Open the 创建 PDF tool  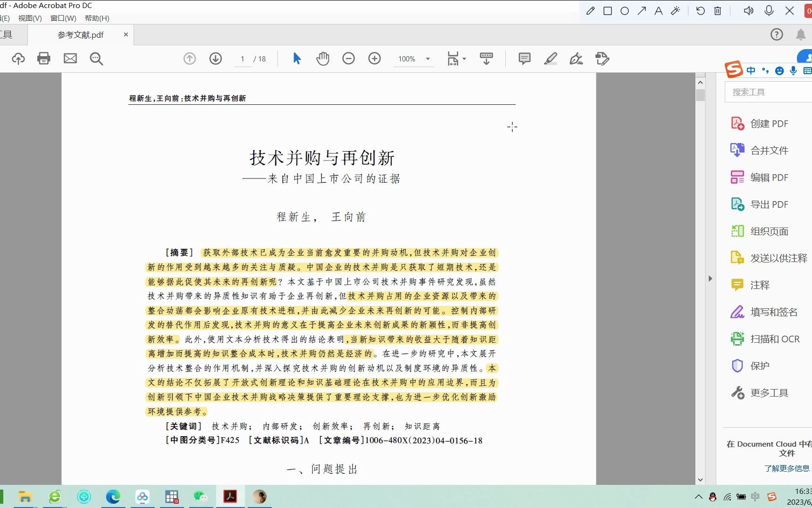[x=760, y=124]
